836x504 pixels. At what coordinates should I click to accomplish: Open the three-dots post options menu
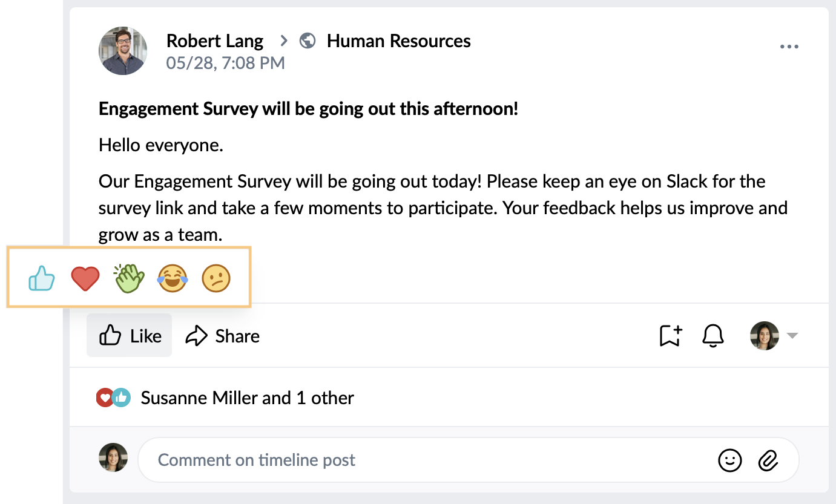coord(789,47)
